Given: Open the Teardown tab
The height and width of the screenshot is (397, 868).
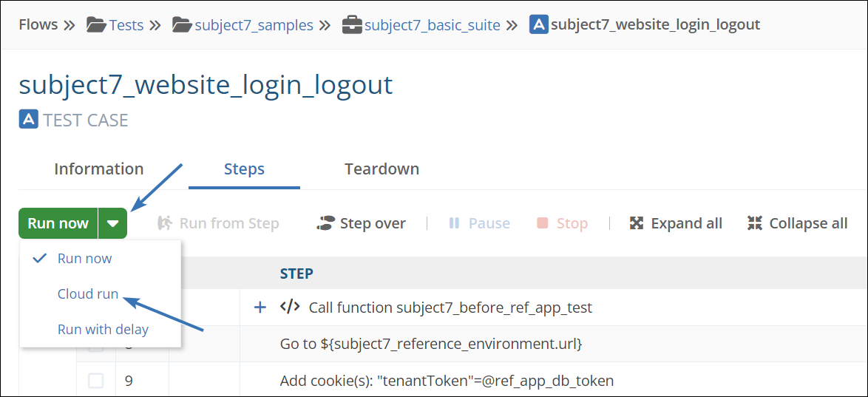Looking at the screenshot, I should [382, 169].
